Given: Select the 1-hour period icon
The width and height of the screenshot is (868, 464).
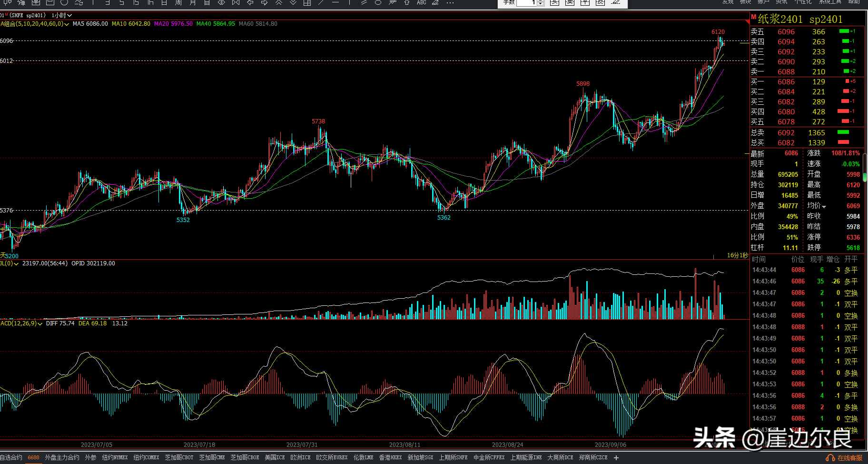Looking at the screenshot, I should tap(150, 2).
